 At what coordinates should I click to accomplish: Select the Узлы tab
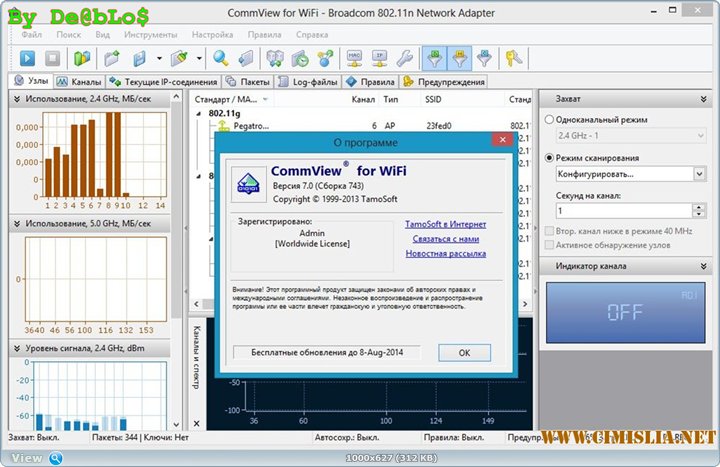coord(31,81)
